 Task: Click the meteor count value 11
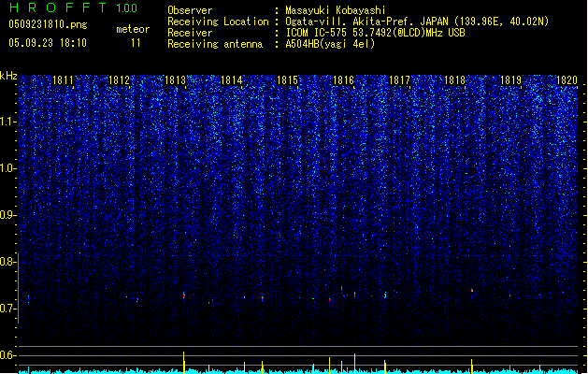136,43
